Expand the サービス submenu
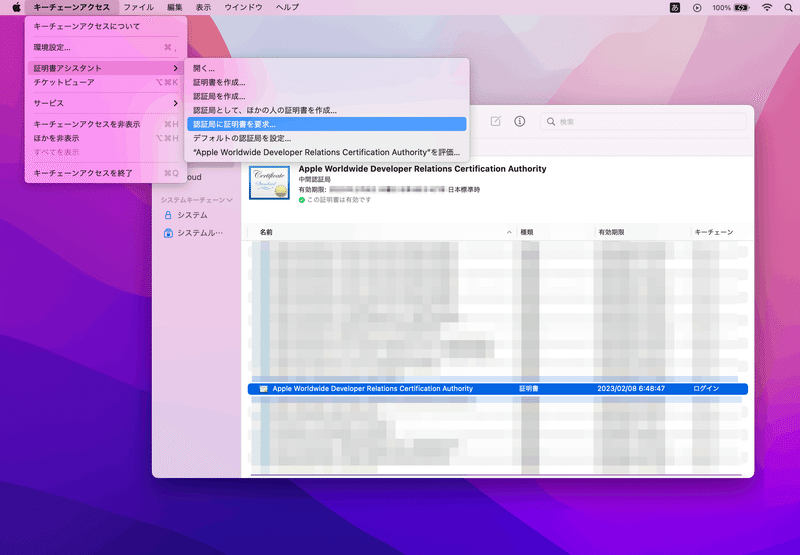This screenshot has height=555, width=800. click(106, 103)
